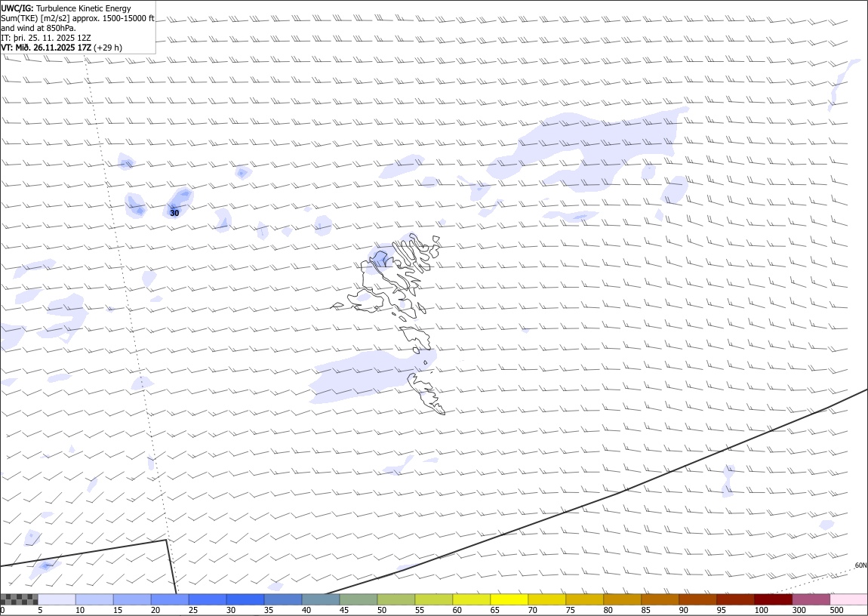
Task: Click the 15–20 blue legend swatch
Action: coord(132,599)
